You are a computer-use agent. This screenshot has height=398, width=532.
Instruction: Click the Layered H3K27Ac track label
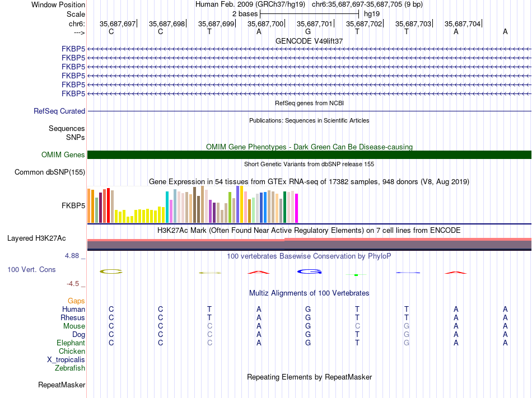[36, 238]
